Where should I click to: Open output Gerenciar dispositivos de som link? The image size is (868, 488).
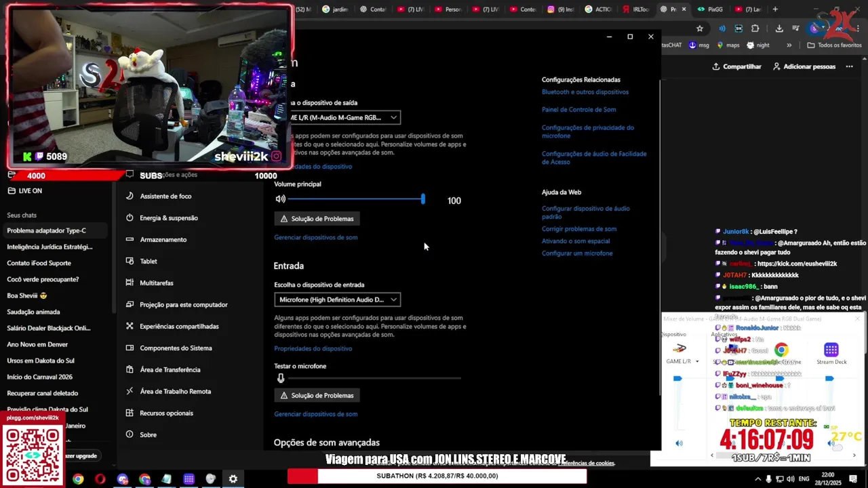315,237
